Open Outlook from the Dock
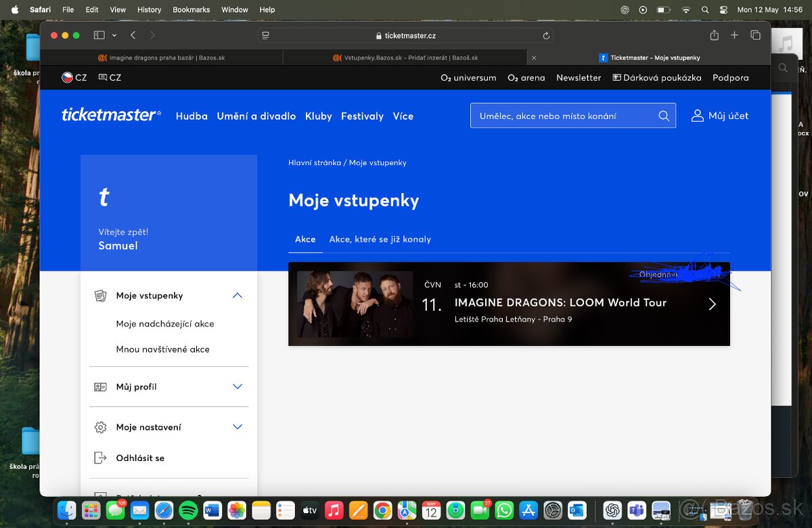812x528 pixels. [577, 510]
